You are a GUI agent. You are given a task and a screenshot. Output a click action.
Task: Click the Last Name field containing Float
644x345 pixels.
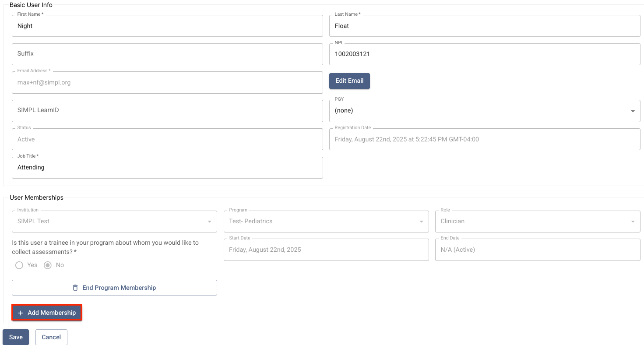pyautogui.click(x=485, y=26)
